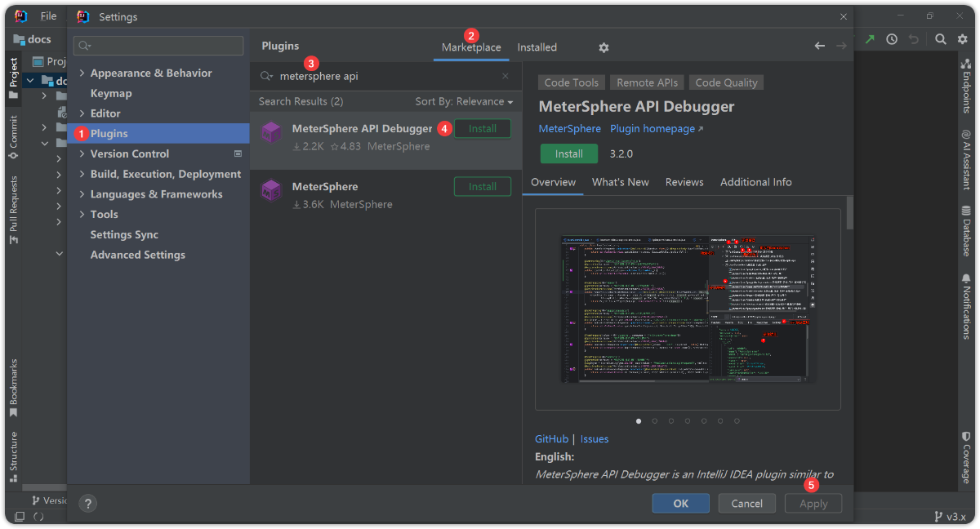
Task: Open the What's New tab
Action: pos(620,182)
